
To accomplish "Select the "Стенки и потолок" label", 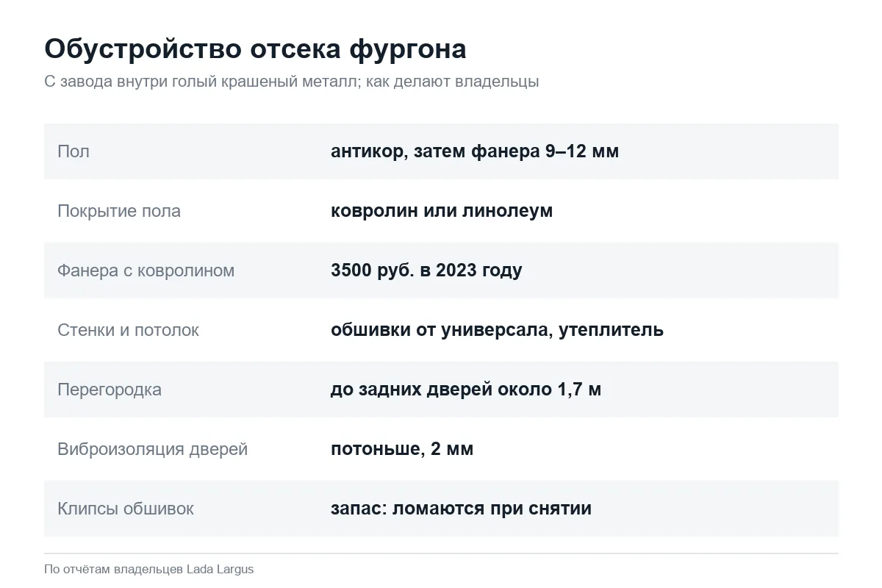I will [128, 330].
